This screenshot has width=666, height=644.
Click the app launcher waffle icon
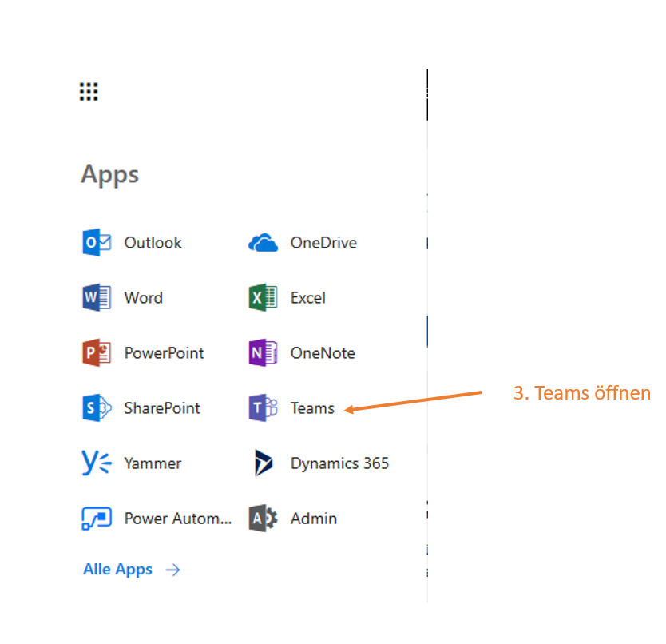[x=89, y=92]
